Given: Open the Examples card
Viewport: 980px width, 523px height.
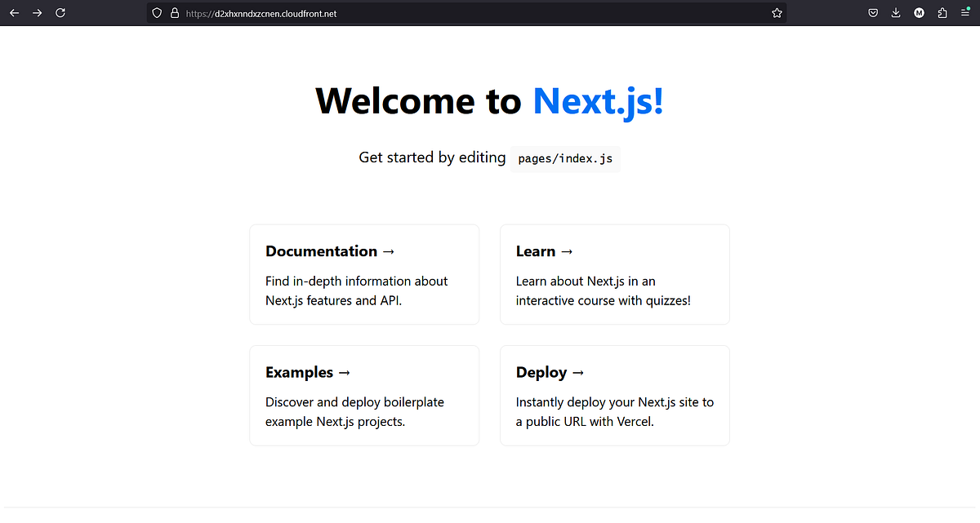Looking at the screenshot, I should (x=363, y=395).
